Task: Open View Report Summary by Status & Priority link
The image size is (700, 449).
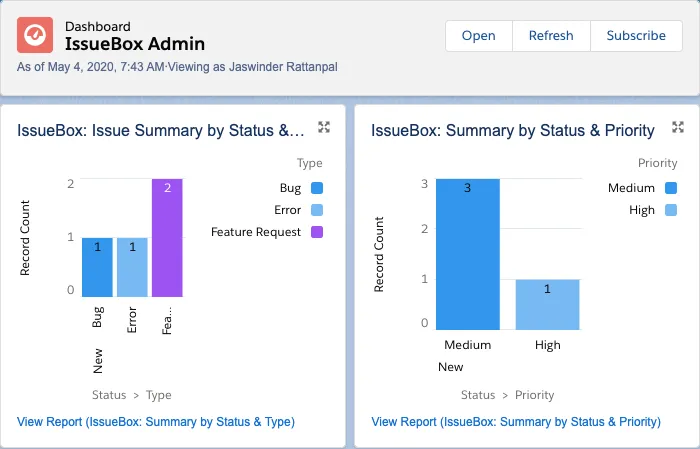Action: (516, 422)
